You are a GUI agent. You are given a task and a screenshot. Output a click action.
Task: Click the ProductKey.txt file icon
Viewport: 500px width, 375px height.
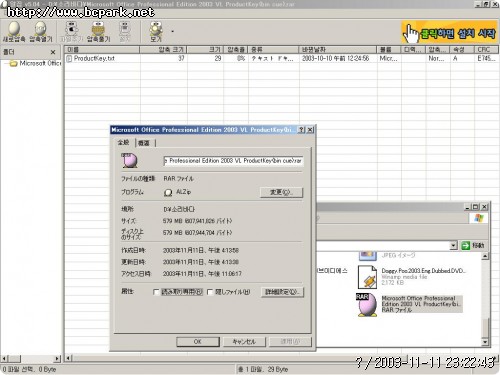(69, 59)
